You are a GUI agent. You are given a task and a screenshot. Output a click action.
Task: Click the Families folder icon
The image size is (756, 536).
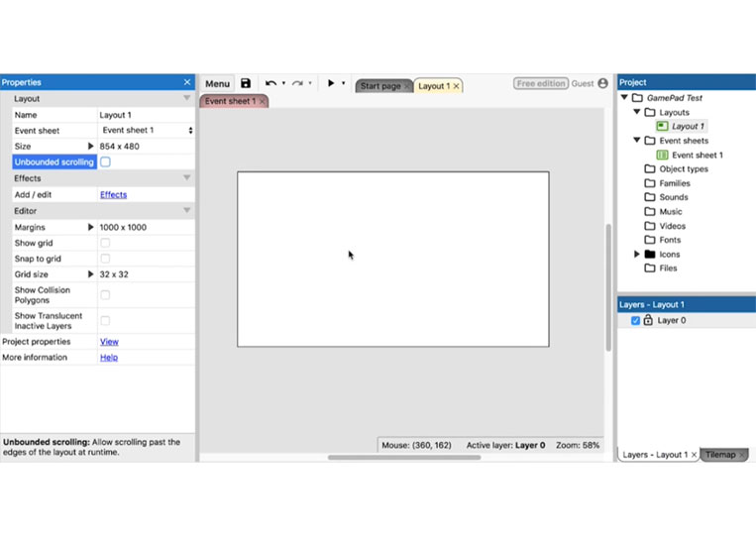pyautogui.click(x=650, y=183)
